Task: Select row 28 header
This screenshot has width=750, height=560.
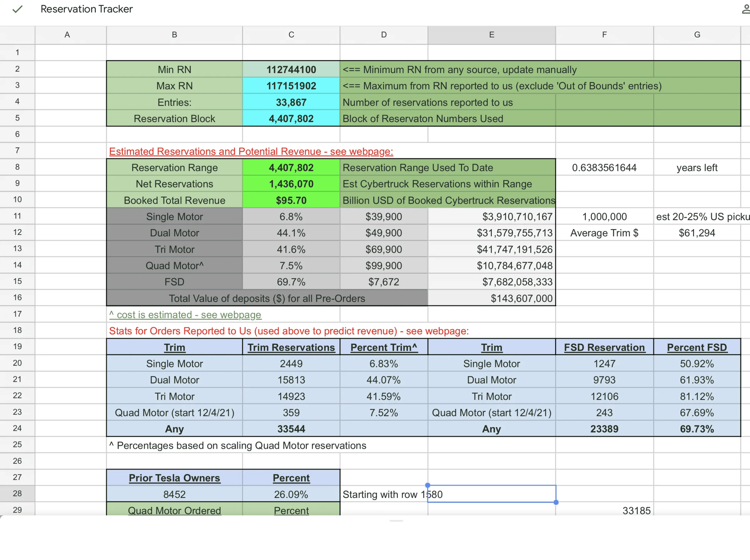Action: click(x=17, y=493)
